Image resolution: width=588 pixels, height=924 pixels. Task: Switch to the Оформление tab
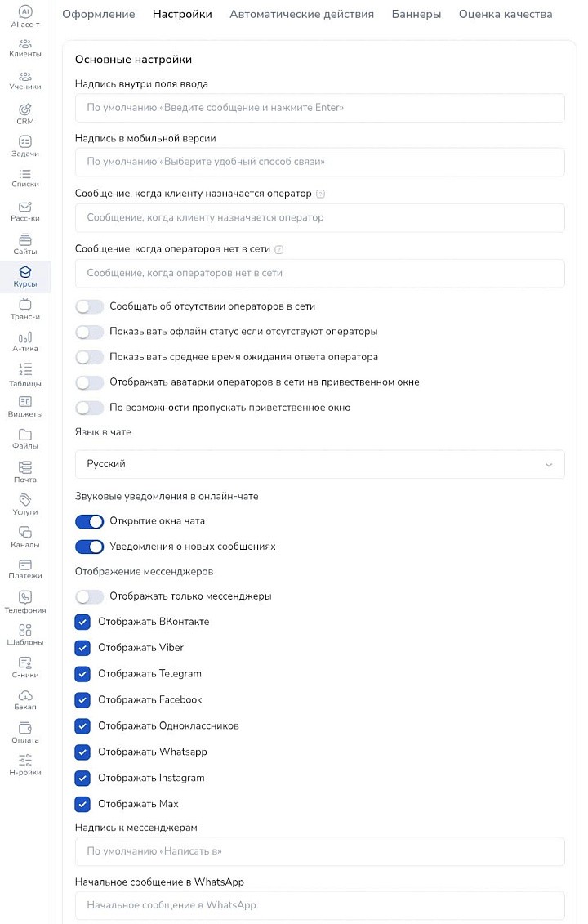(99, 14)
